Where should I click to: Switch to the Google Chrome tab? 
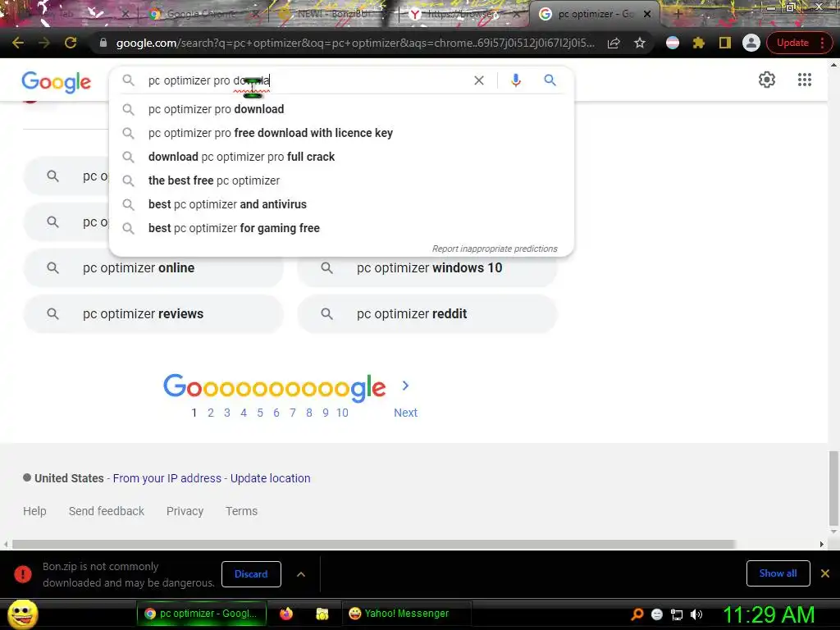click(203, 14)
